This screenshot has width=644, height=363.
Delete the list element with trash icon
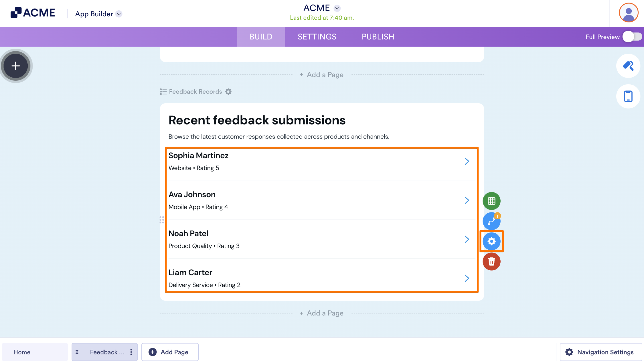pos(491,261)
